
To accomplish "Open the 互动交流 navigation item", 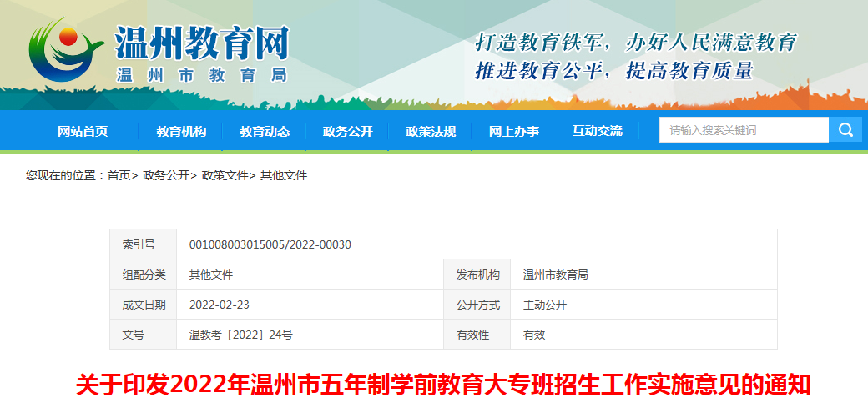I will 598,131.
